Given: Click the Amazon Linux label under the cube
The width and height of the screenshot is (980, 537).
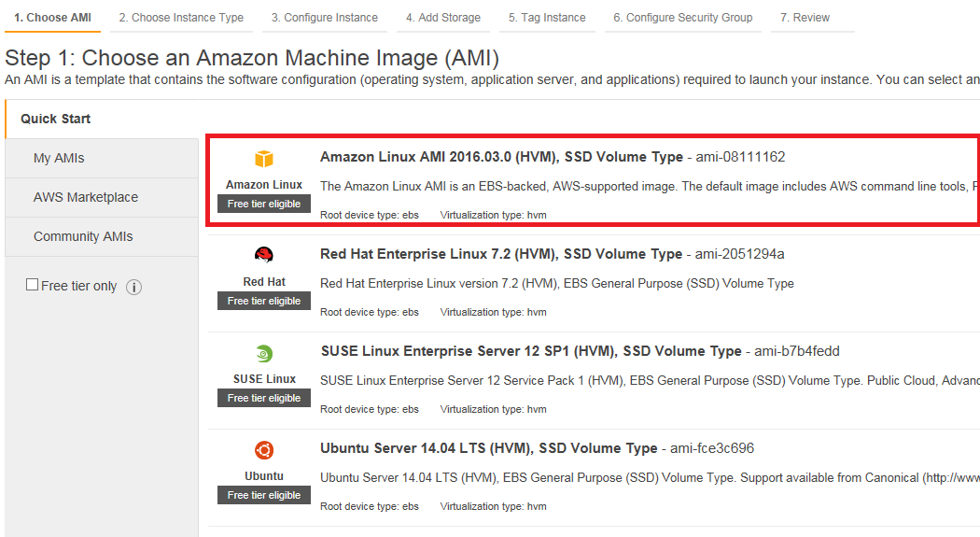Looking at the screenshot, I should point(264,184).
